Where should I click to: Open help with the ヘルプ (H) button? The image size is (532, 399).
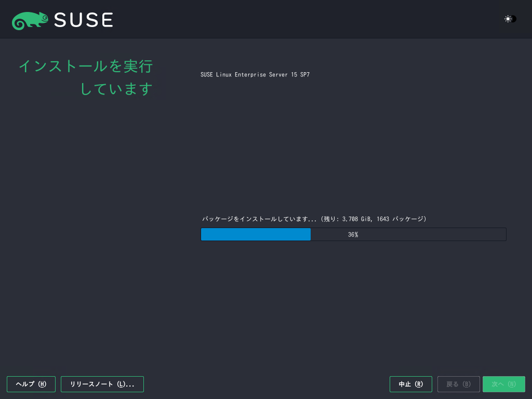tap(31, 384)
